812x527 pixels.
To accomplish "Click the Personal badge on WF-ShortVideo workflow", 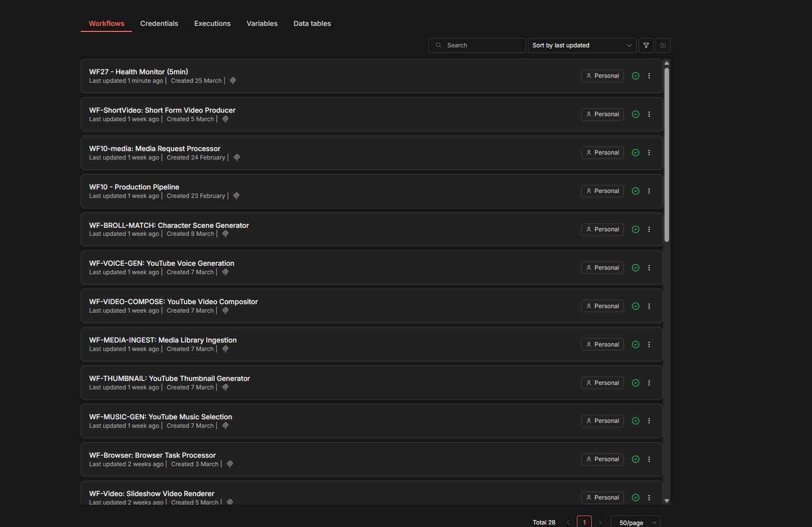I will [602, 114].
